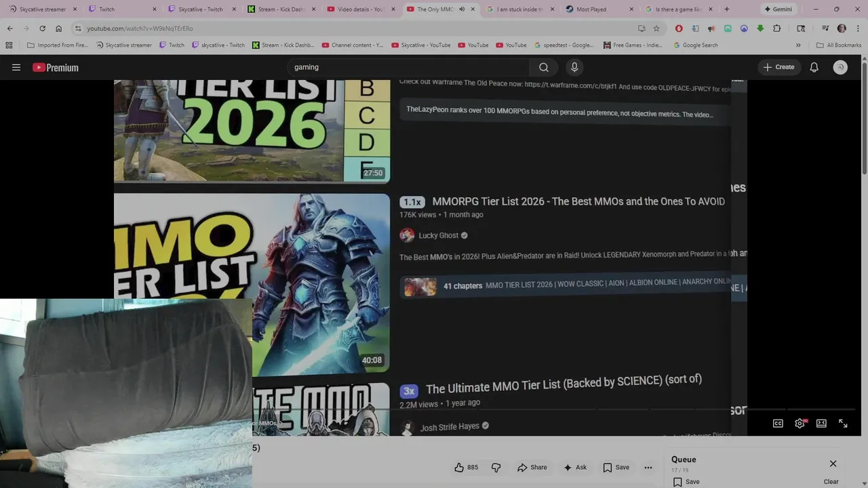This screenshot has width=868, height=488.
Task: Open the Lucky Ghost channel
Action: [x=439, y=235]
